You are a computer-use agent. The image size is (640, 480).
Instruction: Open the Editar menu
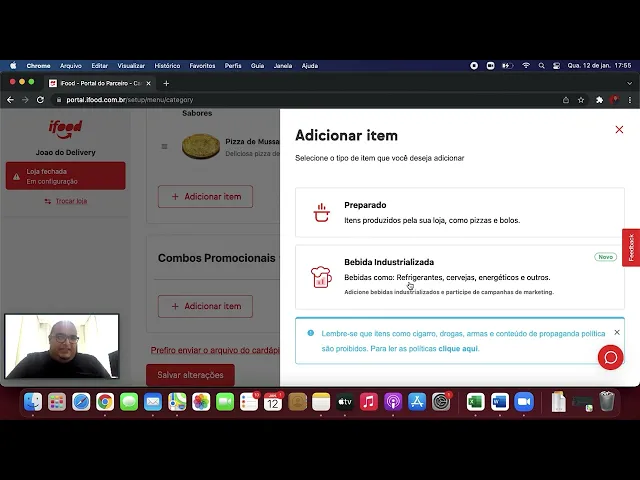[x=100, y=66]
